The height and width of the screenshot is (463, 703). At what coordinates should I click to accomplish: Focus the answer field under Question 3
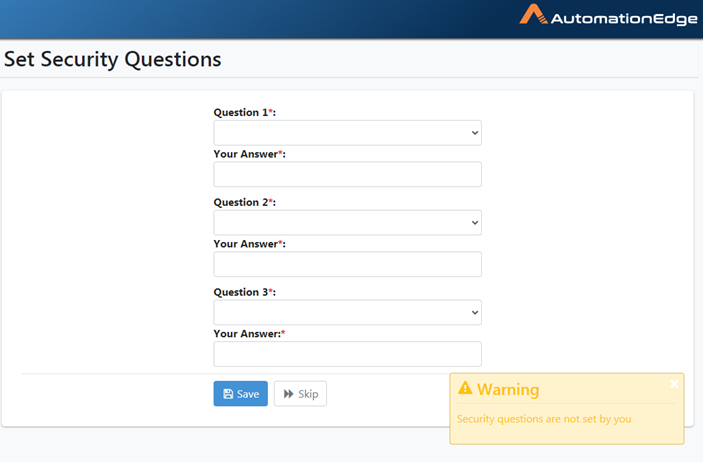point(347,354)
